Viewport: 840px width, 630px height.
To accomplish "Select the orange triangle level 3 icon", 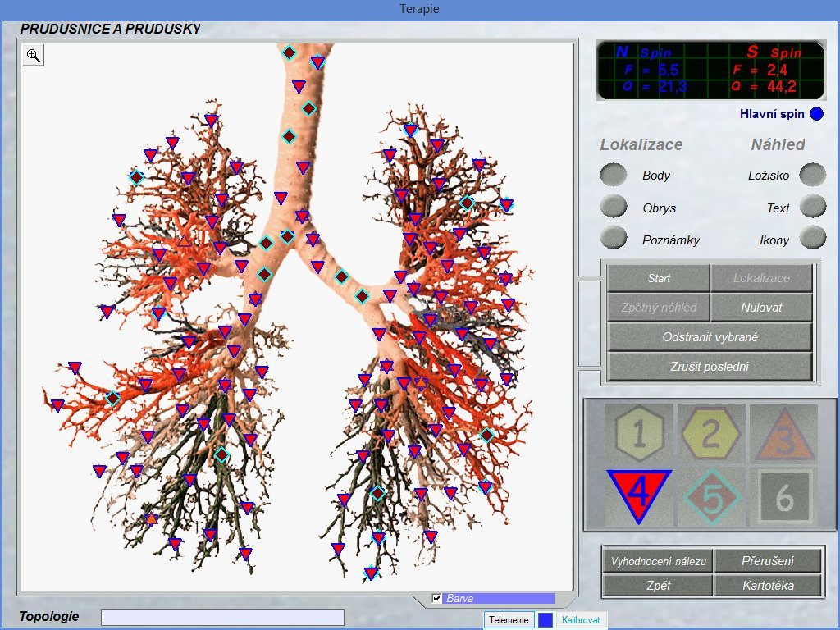I will click(783, 432).
